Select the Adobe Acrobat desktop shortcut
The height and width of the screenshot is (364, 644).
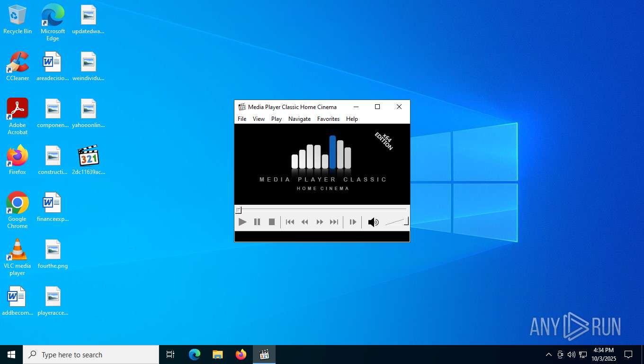pos(18,116)
